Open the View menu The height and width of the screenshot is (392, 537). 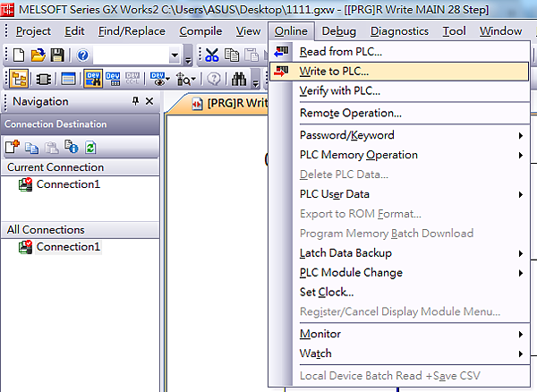[248, 31]
